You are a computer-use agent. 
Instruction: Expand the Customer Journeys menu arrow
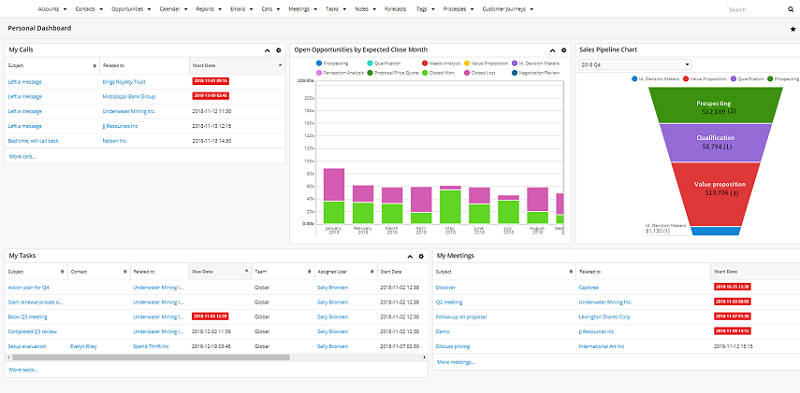pyautogui.click(x=532, y=9)
